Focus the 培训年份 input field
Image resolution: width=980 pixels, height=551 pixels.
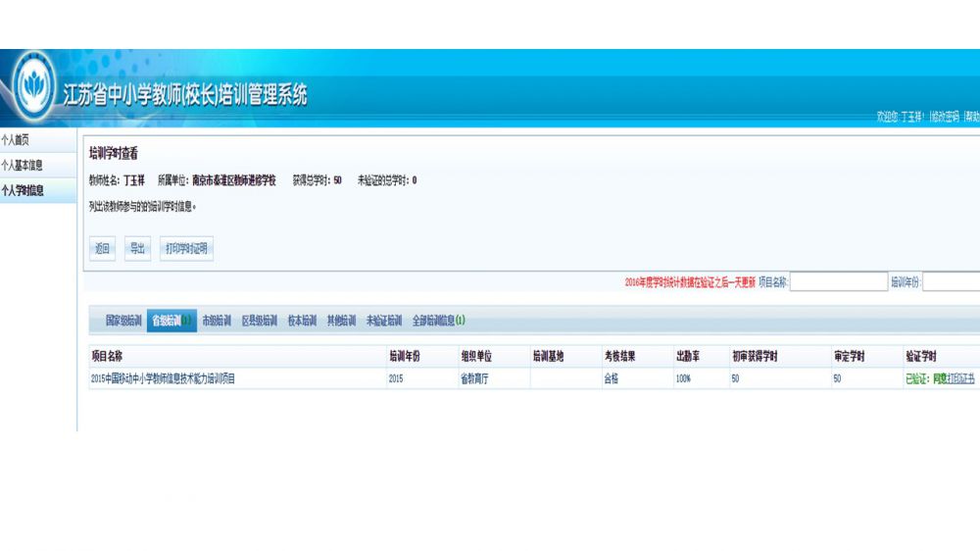[x=951, y=282]
